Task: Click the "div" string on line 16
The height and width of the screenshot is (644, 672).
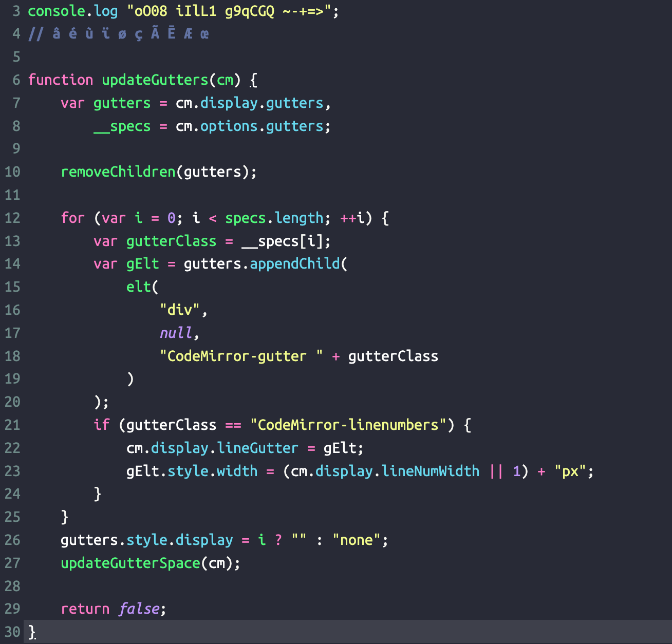Action: [180, 310]
